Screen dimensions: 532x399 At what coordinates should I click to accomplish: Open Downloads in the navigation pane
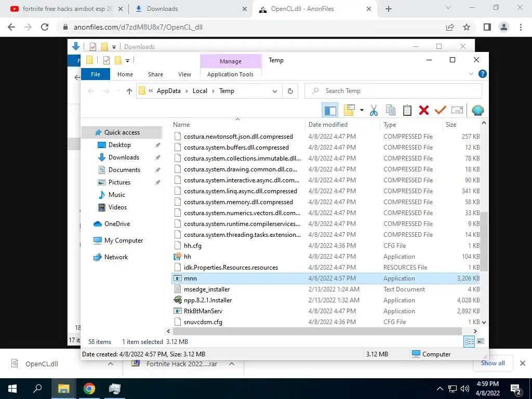124,157
